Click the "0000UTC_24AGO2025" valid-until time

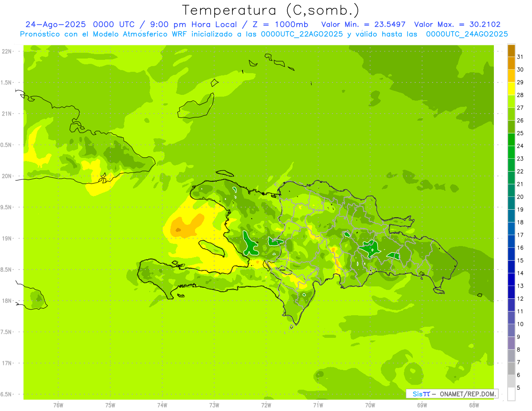coord(467,34)
